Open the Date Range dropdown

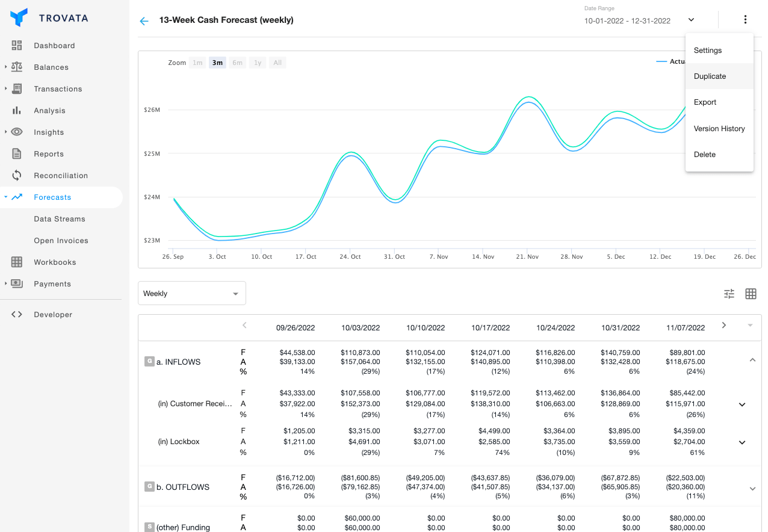[691, 20]
